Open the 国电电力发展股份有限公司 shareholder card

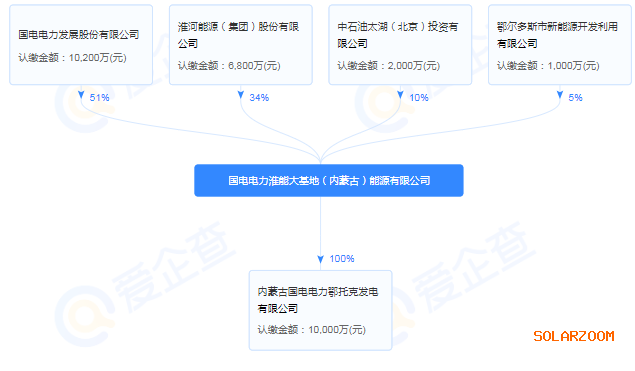(x=81, y=45)
